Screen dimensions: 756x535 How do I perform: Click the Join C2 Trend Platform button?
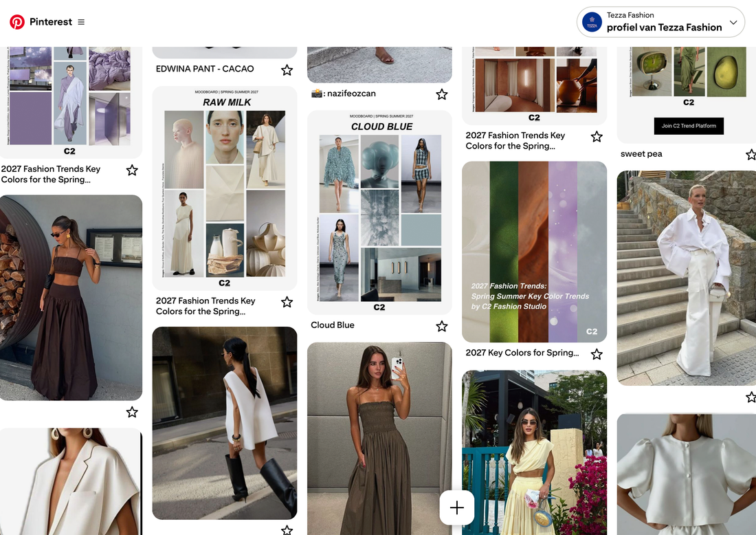click(x=688, y=127)
